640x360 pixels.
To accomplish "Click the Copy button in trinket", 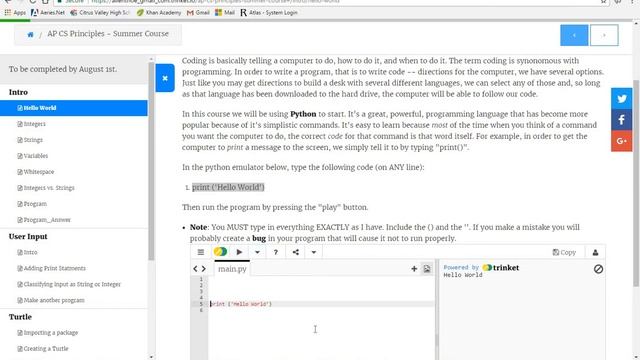I will pyautogui.click(x=564, y=253).
